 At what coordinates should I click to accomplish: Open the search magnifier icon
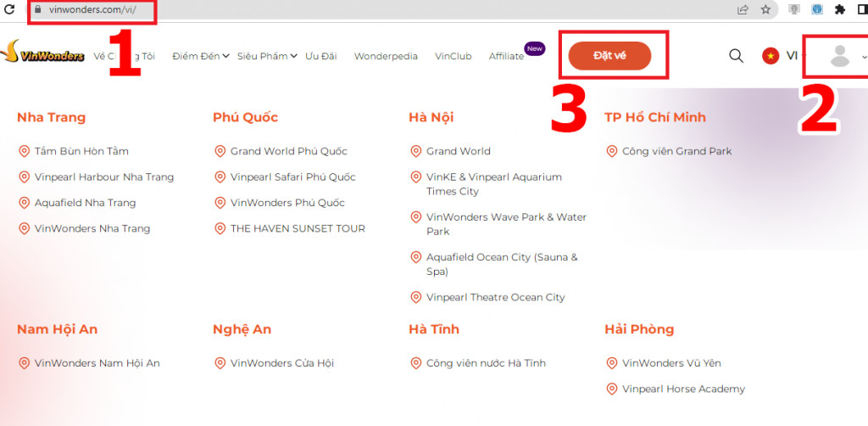(736, 55)
